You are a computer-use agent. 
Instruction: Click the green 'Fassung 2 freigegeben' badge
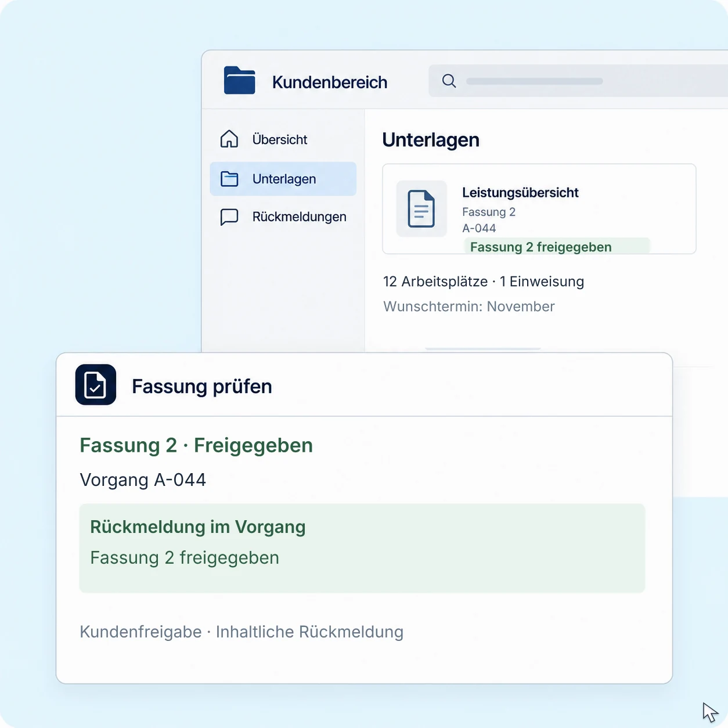556,247
